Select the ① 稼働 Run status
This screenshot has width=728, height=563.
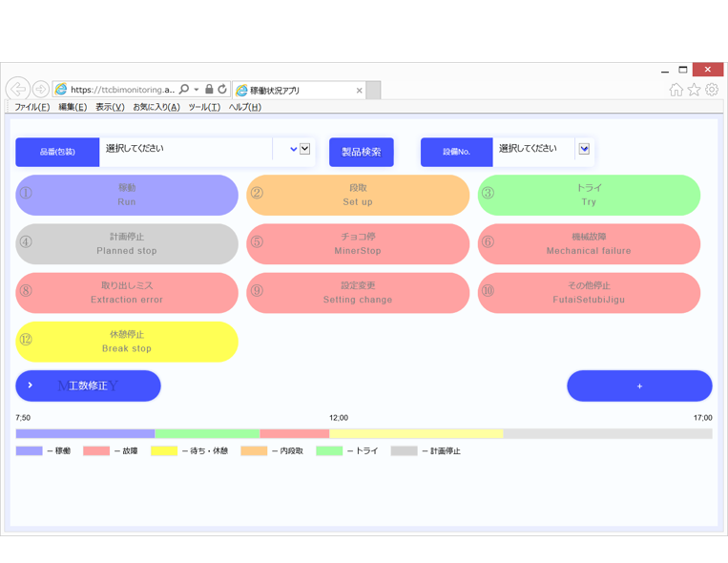127,195
